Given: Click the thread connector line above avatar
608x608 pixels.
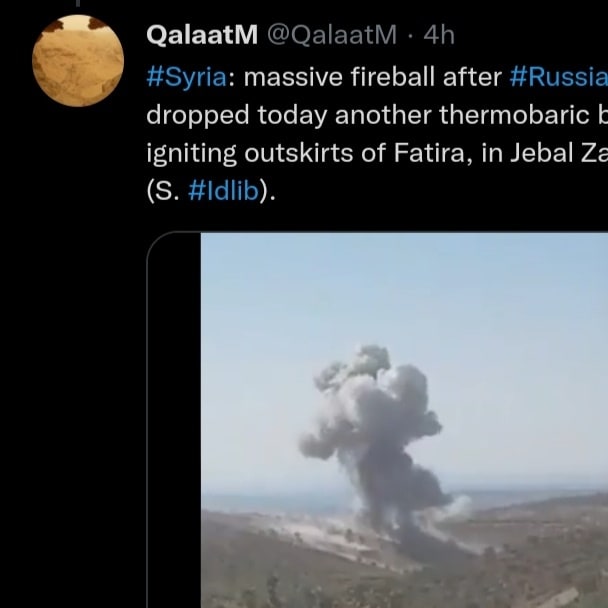Looking at the screenshot, I should click(x=78, y=3).
